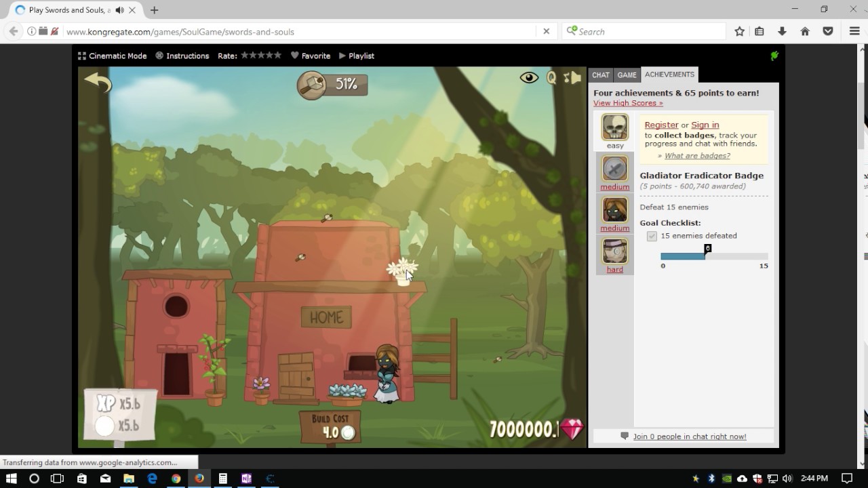Open the Action Center notifications

pyautogui.click(x=846, y=479)
